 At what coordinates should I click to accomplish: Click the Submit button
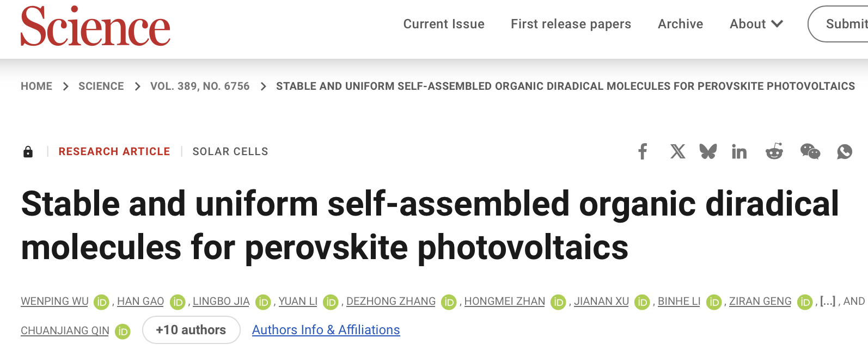pyautogui.click(x=844, y=24)
